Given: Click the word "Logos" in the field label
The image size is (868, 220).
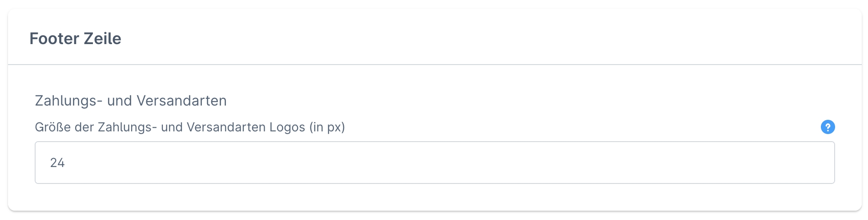Looking at the screenshot, I should [x=287, y=127].
